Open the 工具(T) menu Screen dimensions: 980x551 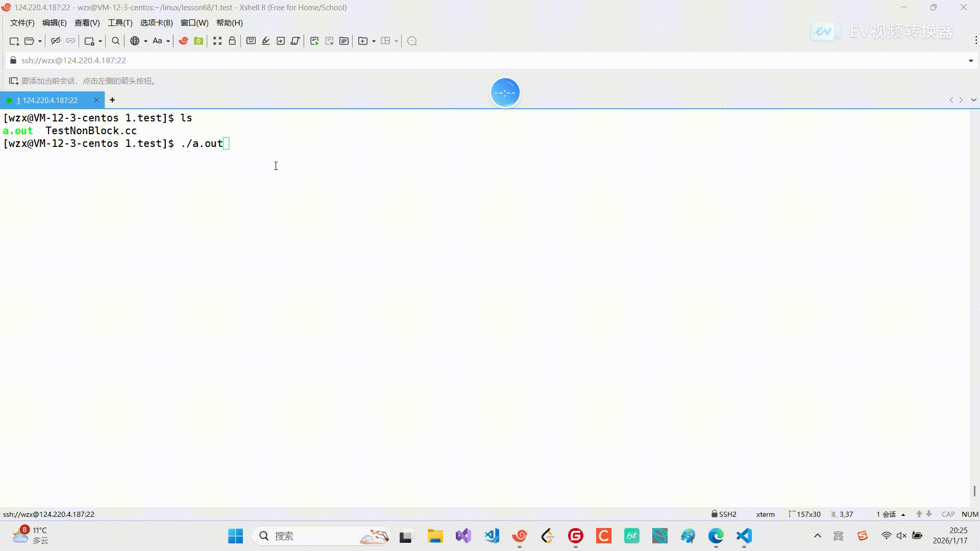tap(120, 23)
